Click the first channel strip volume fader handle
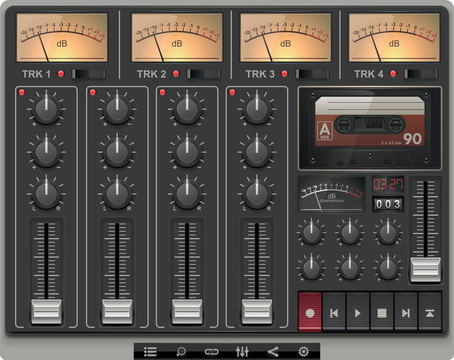 [x=46, y=311]
